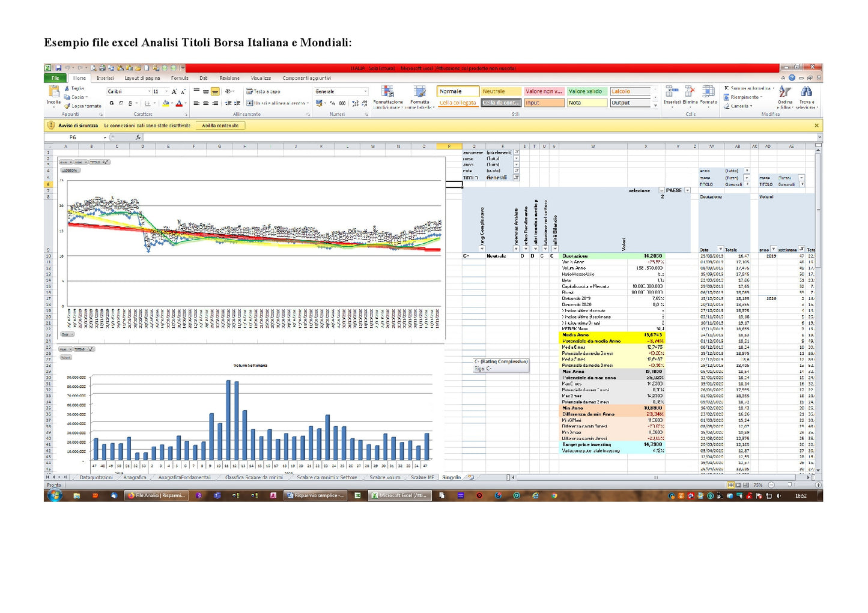Click align text left icon
The image size is (868, 613).
click(x=196, y=103)
